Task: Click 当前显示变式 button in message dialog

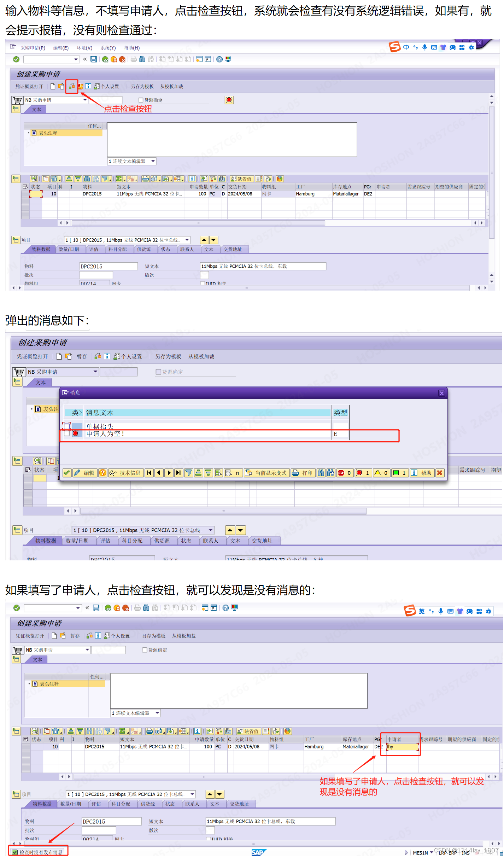Action: click(x=267, y=473)
